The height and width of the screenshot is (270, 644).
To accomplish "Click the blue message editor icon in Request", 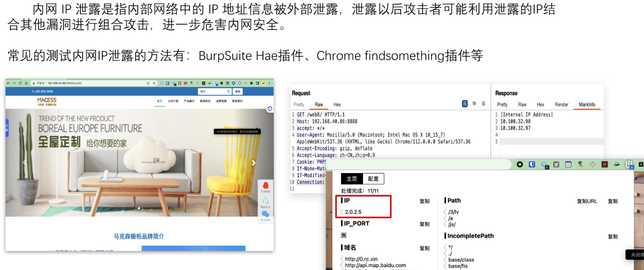I will (x=465, y=104).
